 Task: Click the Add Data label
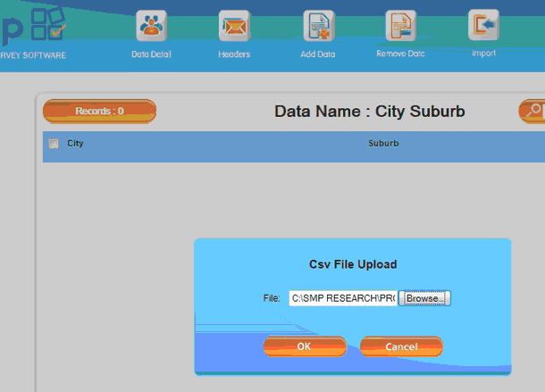pyautogui.click(x=318, y=54)
